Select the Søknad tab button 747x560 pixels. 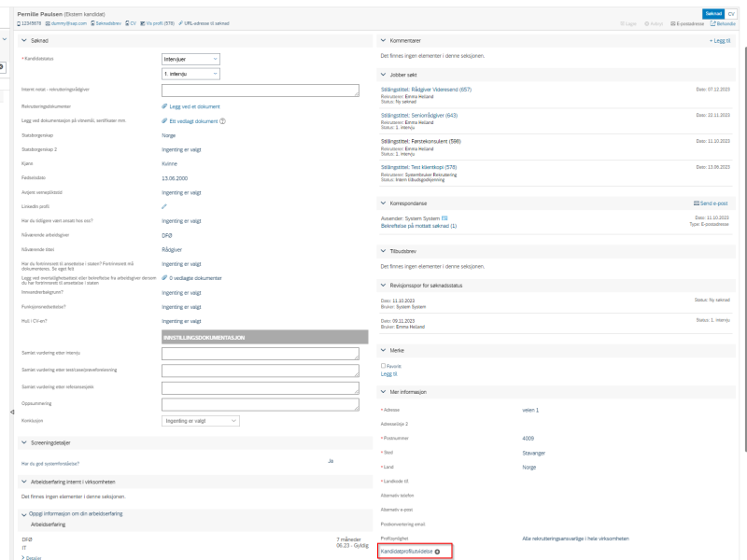point(713,14)
